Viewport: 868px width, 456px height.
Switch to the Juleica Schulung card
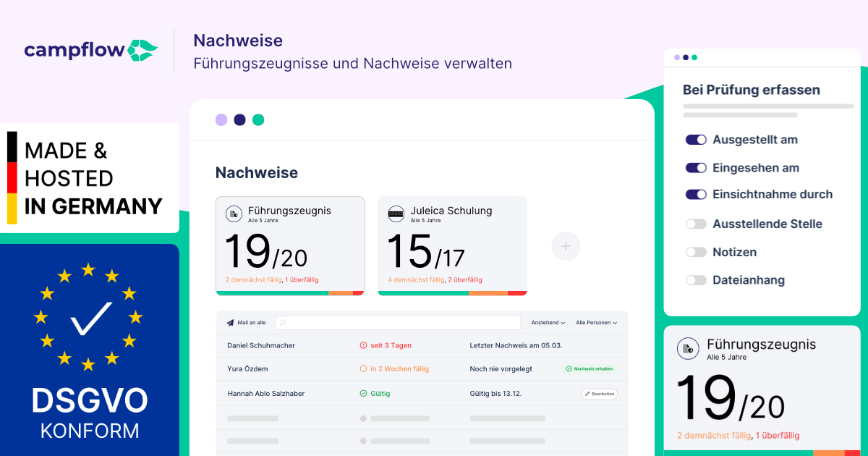click(x=452, y=246)
